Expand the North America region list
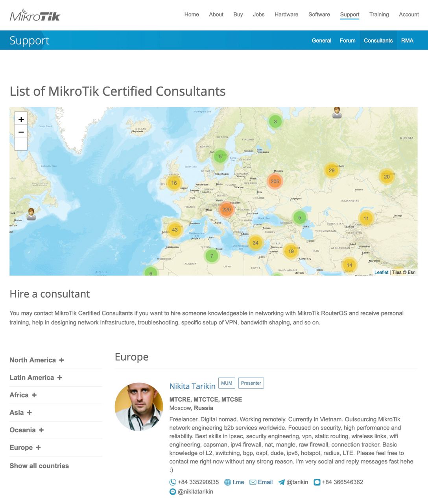The width and height of the screenshot is (428, 504). (x=37, y=360)
